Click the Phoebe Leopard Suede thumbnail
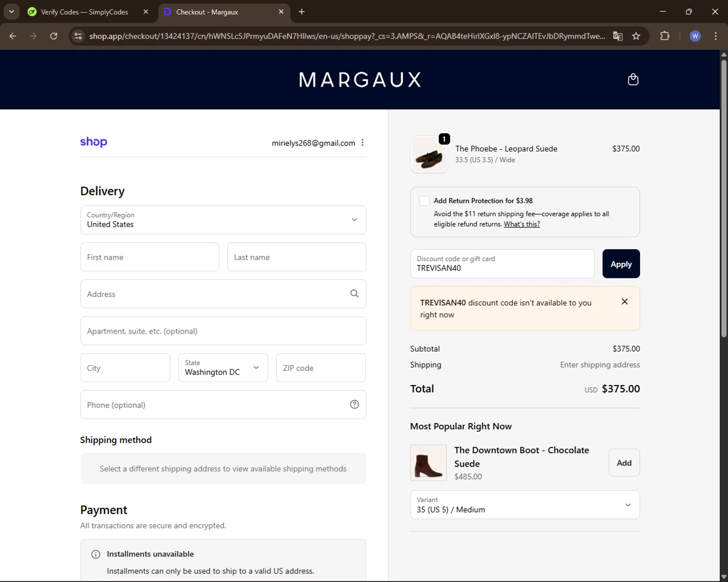 [x=429, y=155]
